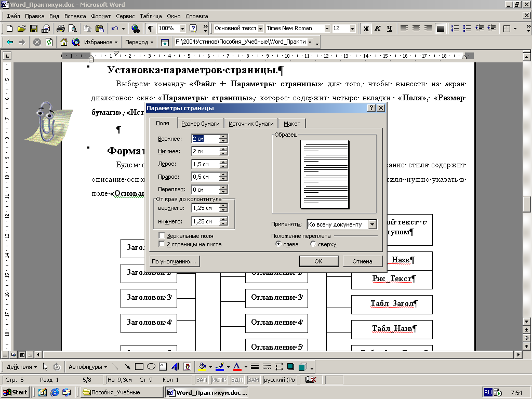Screen dimensions: 532x399
Task: Click dialog help question-mark button
Action: click(371, 108)
